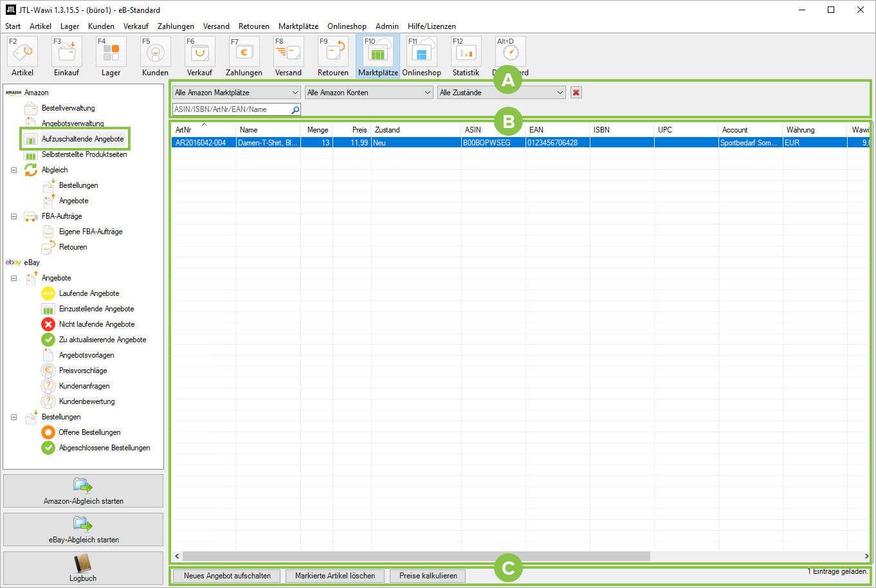Image resolution: width=876 pixels, height=588 pixels.
Task: Open the Logbuch button
Action: pyautogui.click(x=84, y=568)
